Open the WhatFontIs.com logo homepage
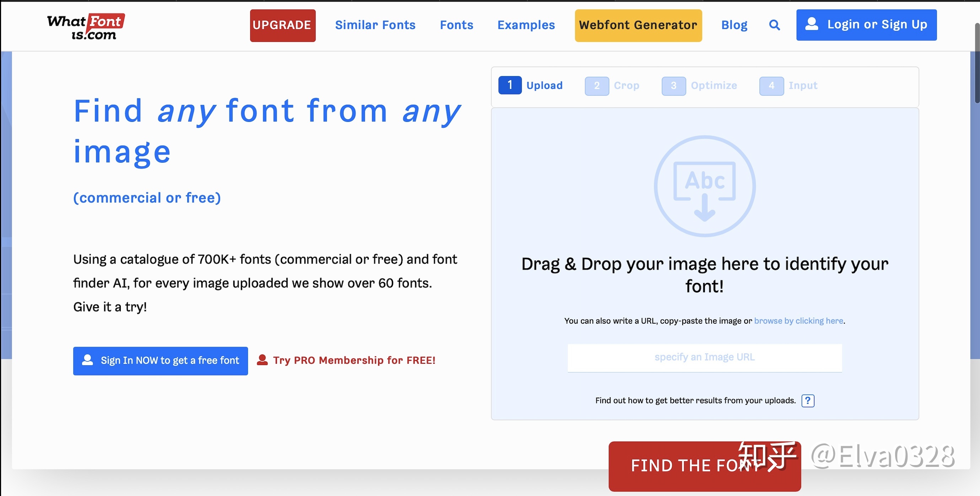This screenshot has height=496, width=980. coord(86,27)
